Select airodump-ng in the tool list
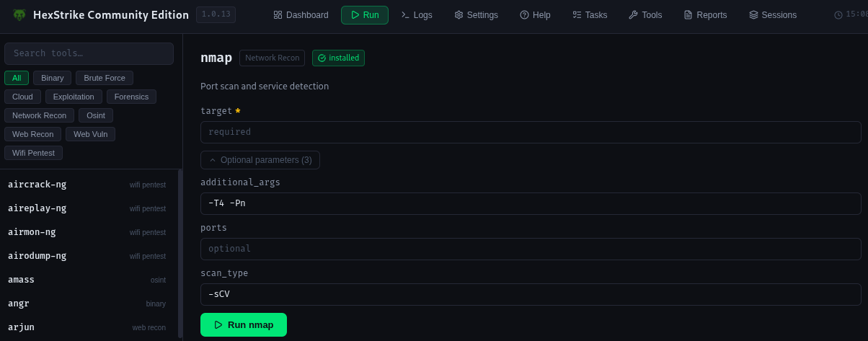Viewport: 868px width, 341px height. coord(88,256)
